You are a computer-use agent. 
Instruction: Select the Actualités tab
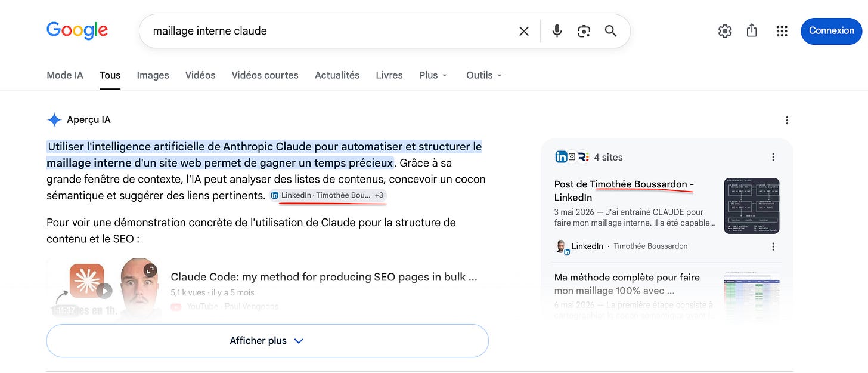point(337,75)
